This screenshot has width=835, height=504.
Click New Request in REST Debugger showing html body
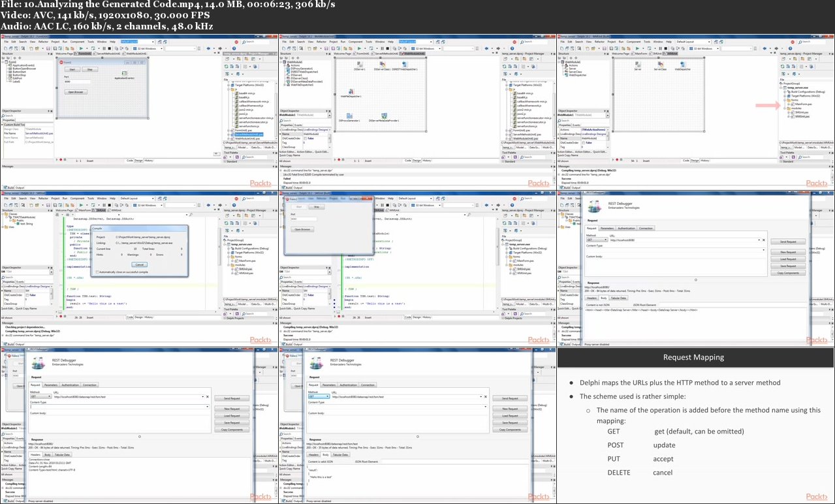788,252
